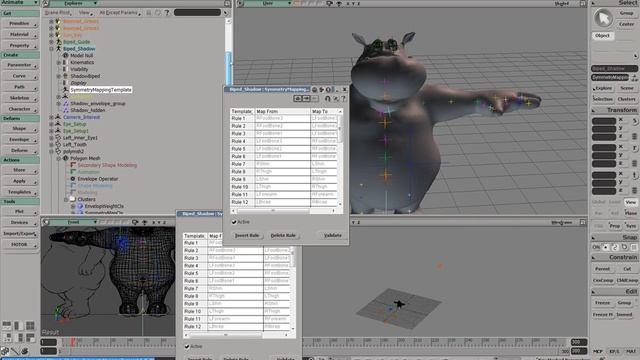Click previous property arrow in SymmetryMapping dialog
The height and width of the screenshot is (360, 640).
point(298,98)
